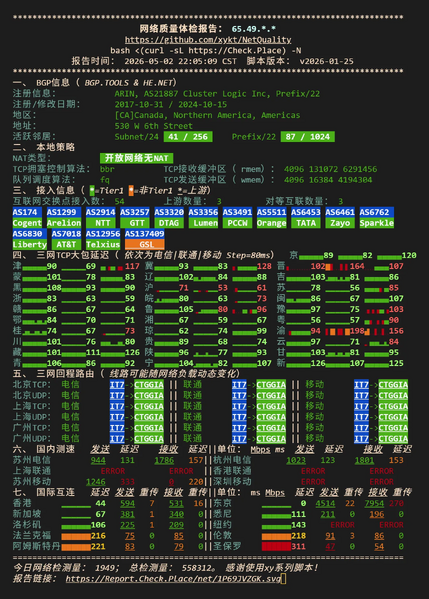This screenshot has width=429, height=599.
Task: Click the Sparkle badge
Action: [x=377, y=223]
